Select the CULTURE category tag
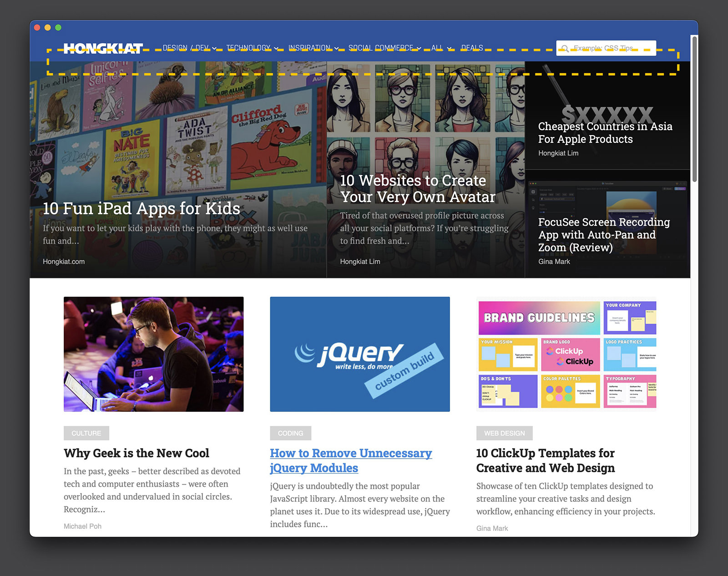The image size is (728, 576). click(x=86, y=433)
